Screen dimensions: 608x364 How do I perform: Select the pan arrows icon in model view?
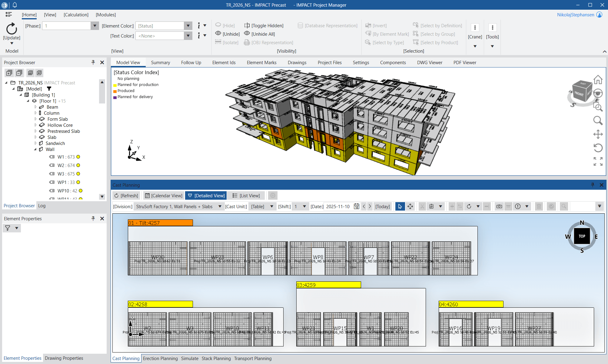(x=598, y=134)
